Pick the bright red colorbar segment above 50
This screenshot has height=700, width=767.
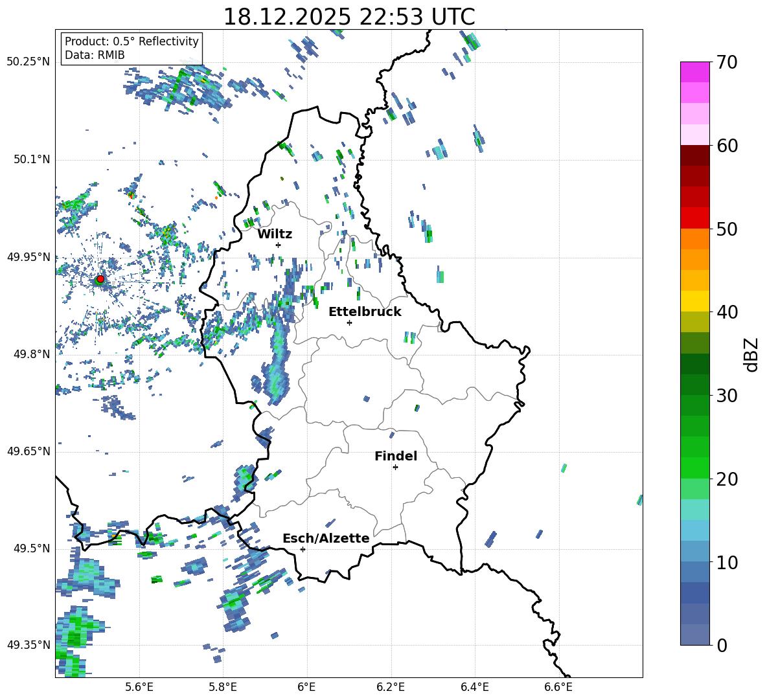695,218
